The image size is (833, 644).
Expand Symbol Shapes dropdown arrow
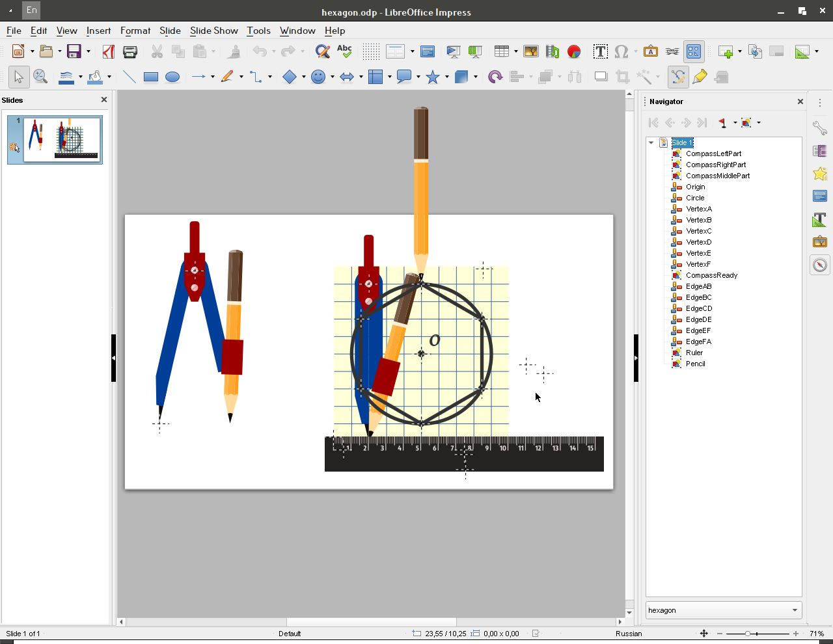click(x=333, y=77)
